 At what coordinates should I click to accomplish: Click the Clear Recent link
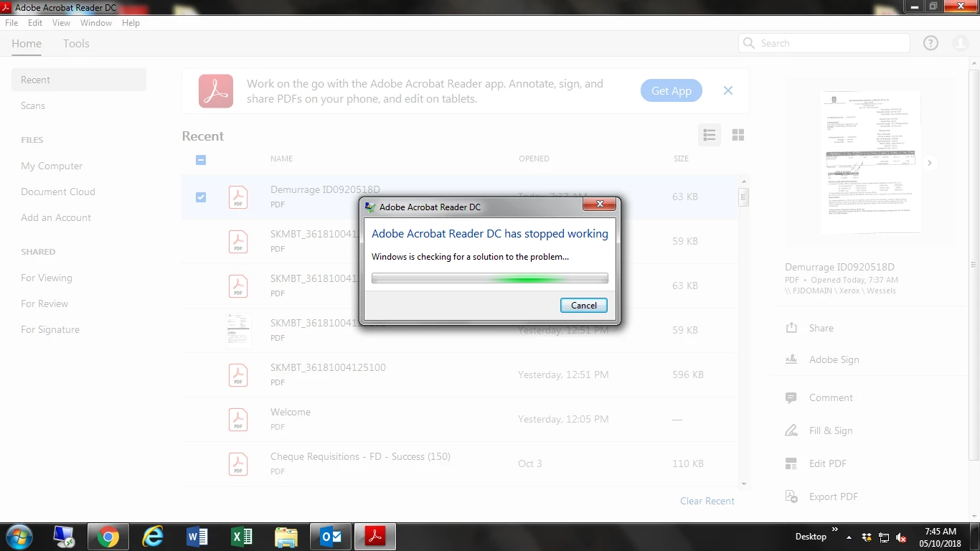pyautogui.click(x=707, y=501)
